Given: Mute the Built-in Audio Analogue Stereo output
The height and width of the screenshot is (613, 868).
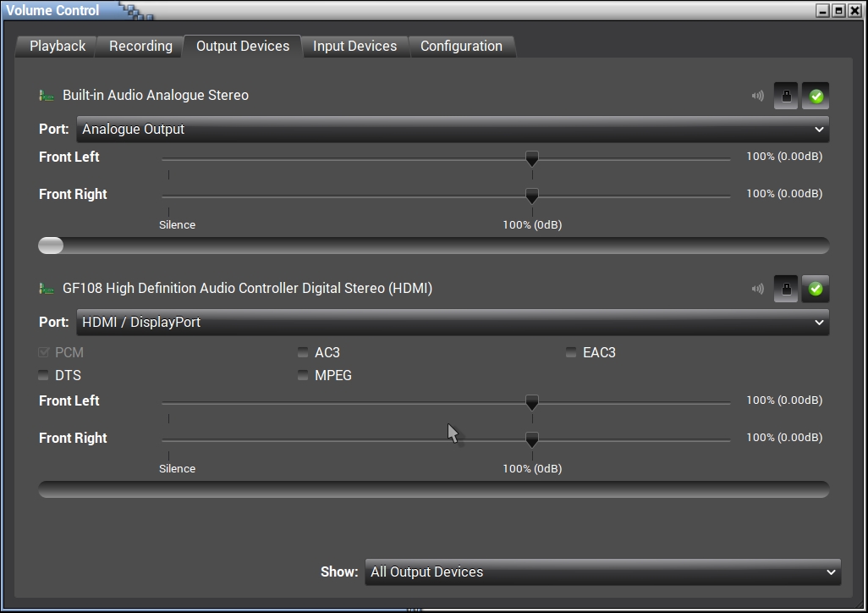Looking at the screenshot, I should click(x=757, y=96).
